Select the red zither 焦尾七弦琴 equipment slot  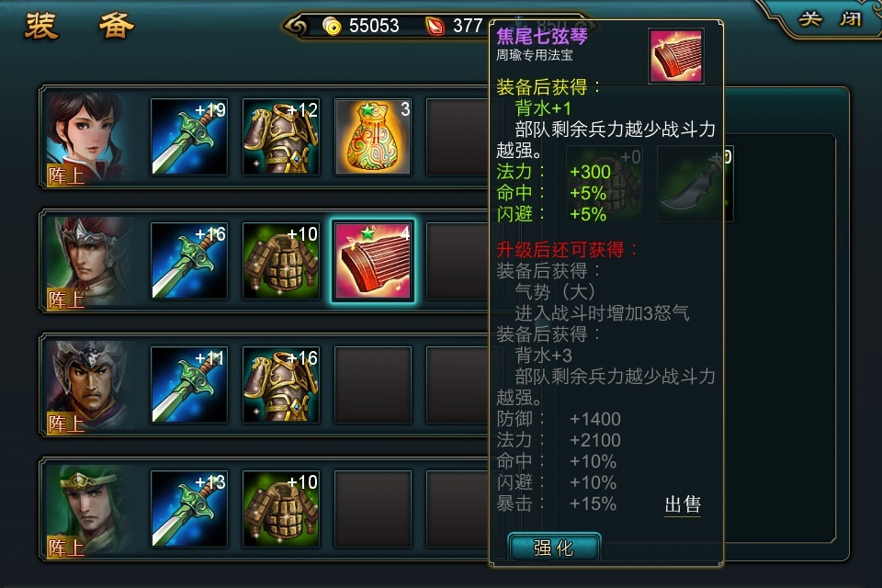tap(373, 261)
